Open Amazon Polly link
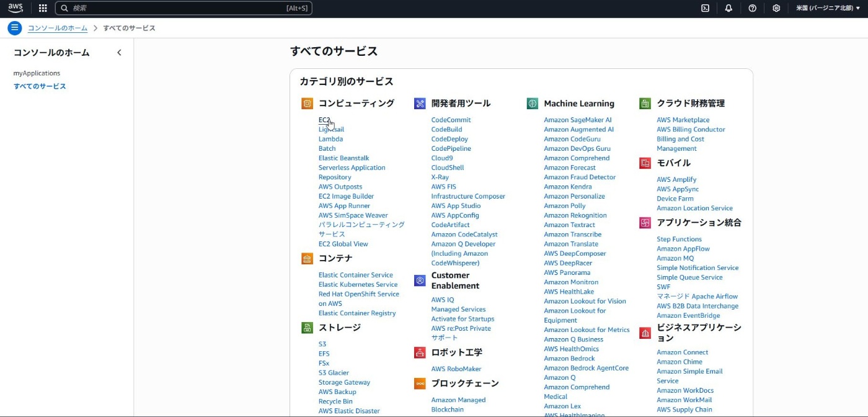868x417 pixels. [565, 206]
